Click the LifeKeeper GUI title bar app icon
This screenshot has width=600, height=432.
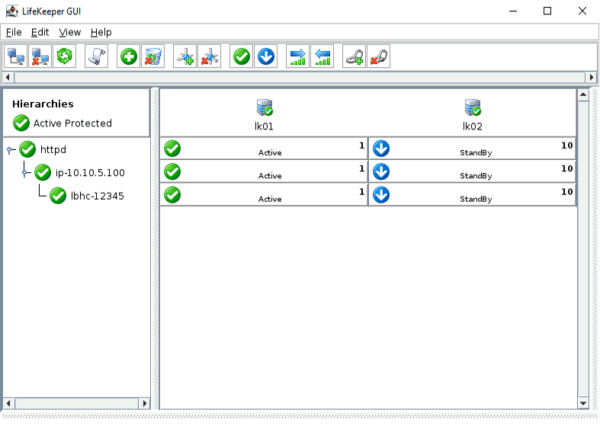[x=12, y=11]
